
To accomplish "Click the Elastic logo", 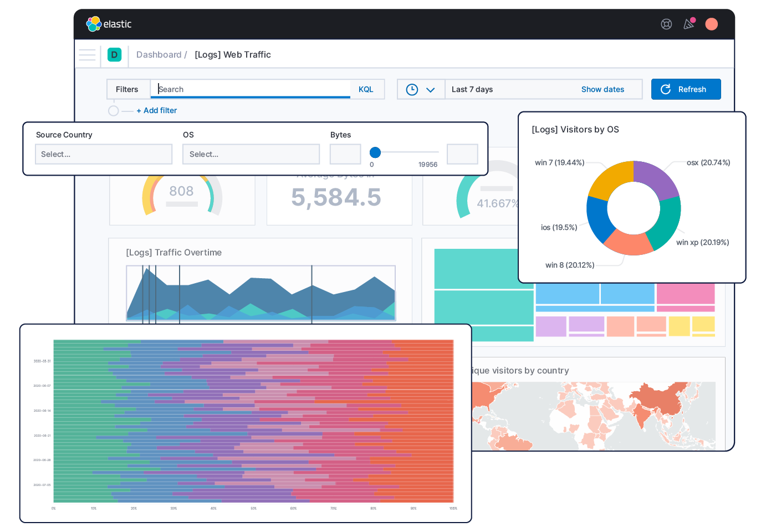I will pos(109,24).
